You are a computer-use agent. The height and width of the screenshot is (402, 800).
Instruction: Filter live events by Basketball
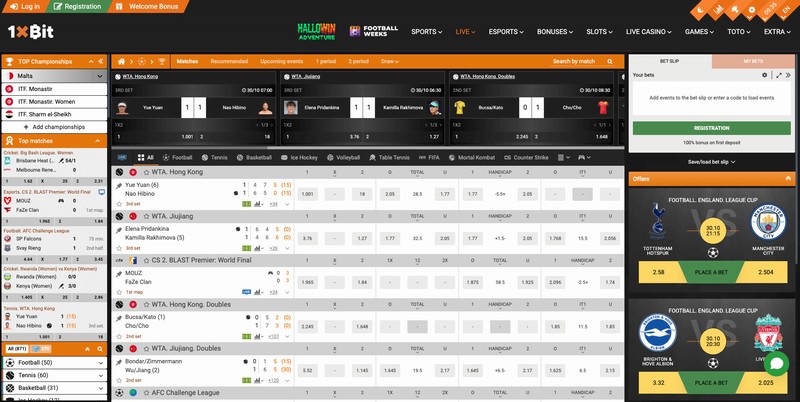click(x=254, y=158)
